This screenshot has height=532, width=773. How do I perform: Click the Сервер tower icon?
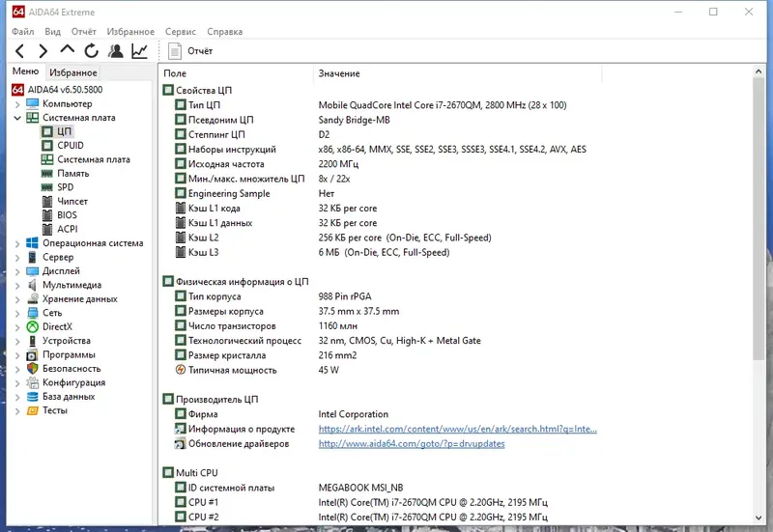tap(33, 257)
